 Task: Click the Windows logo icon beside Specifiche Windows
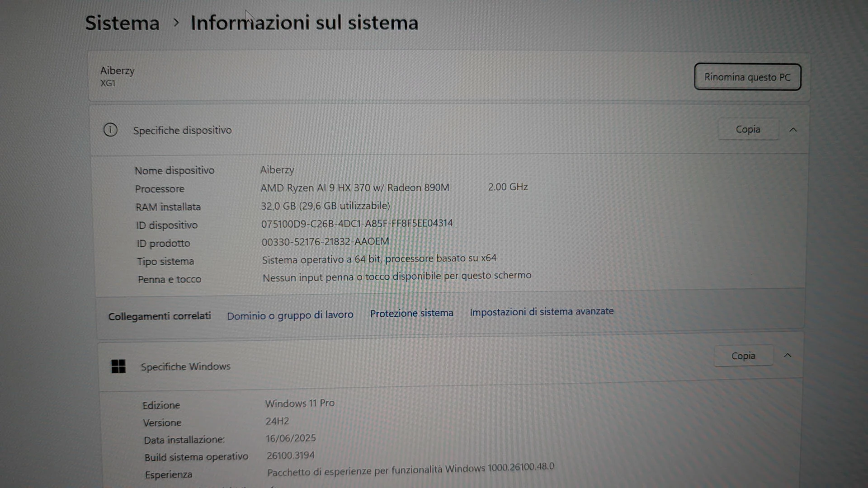(118, 366)
